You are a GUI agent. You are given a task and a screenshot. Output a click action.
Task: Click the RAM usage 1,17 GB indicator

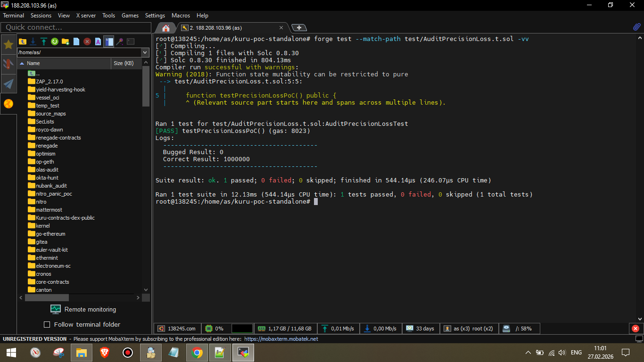point(285,329)
